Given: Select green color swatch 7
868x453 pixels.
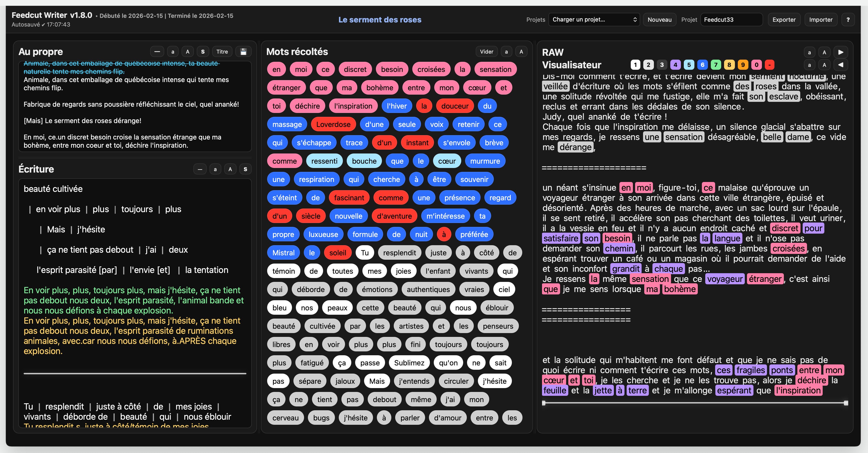Looking at the screenshot, I should [x=716, y=64].
